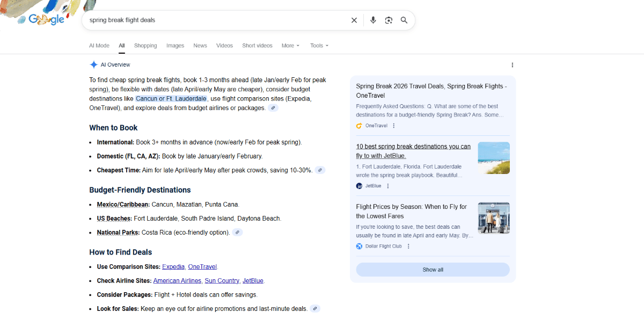644x319 pixels.
Task: Switch to the Images tab
Action: point(175,46)
